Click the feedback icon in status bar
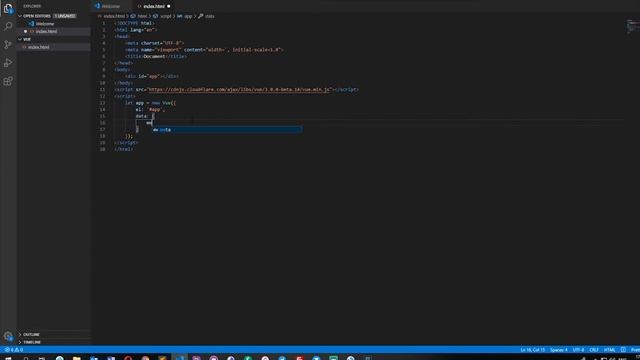The image size is (640, 360). pos(623,350)
